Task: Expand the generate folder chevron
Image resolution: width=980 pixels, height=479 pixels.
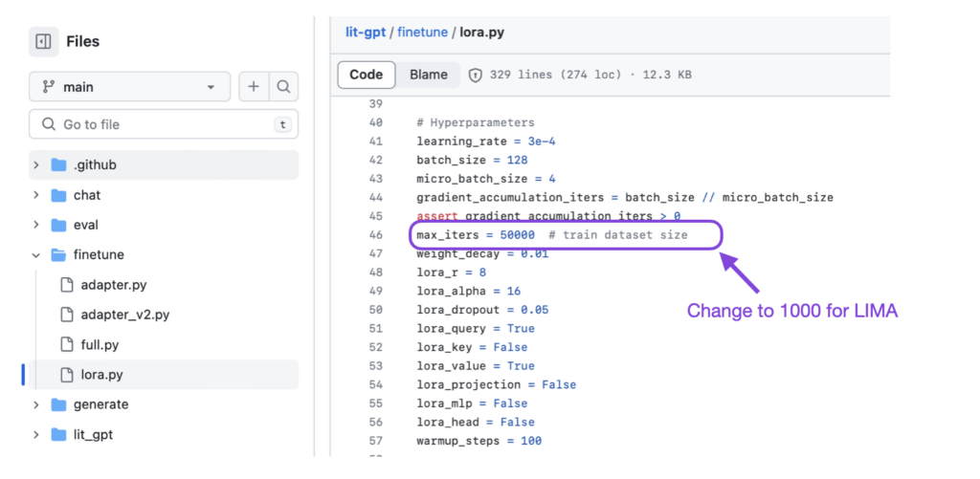Action: pos(36,404)
